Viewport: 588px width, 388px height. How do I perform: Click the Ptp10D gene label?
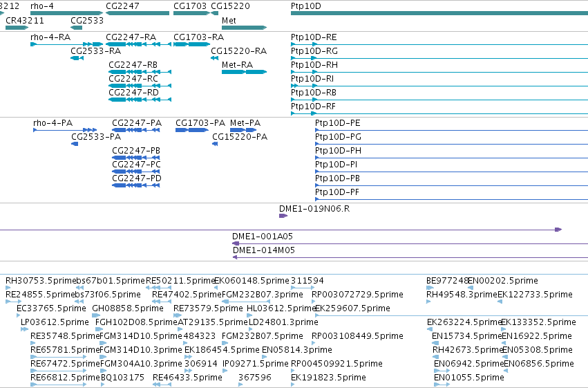(x=306, y=6)
